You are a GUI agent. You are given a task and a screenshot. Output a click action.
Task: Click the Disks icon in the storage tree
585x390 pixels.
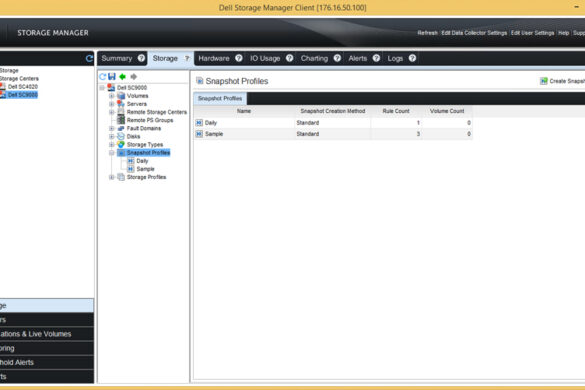[121, 137]
